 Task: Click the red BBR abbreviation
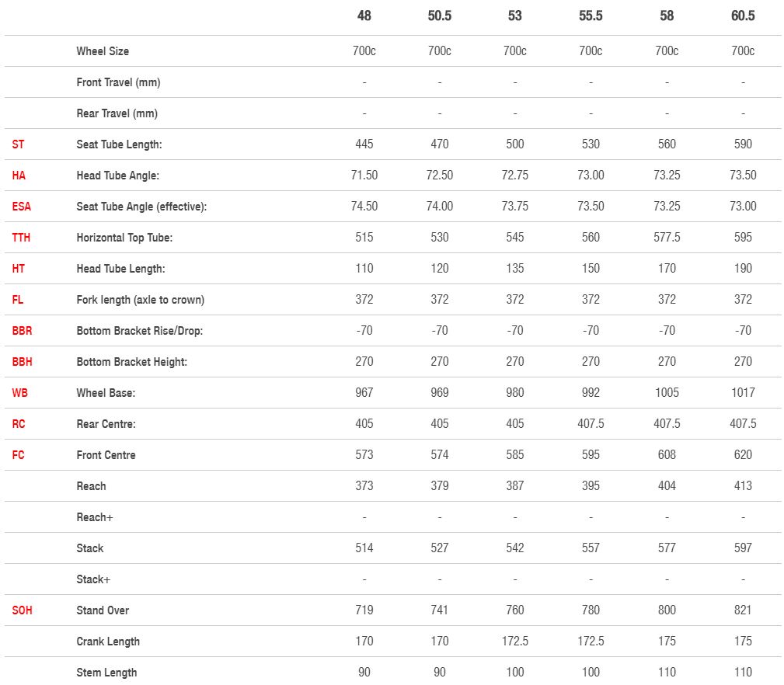[22, 331]
